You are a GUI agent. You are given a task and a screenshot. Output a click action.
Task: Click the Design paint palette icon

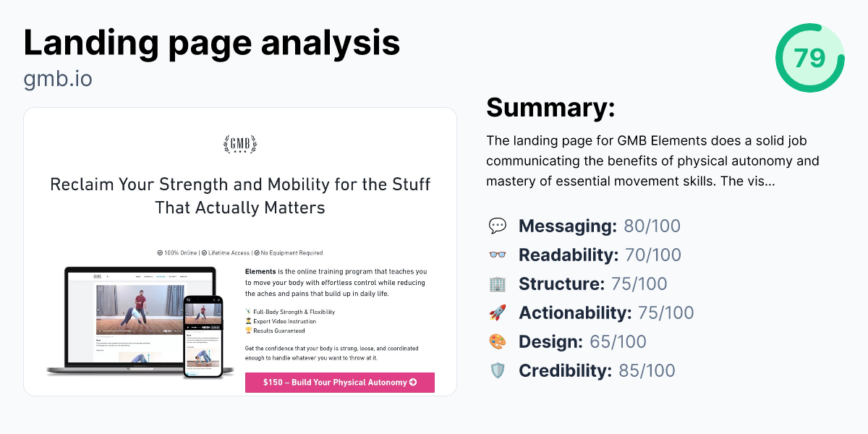coord(497,341)
